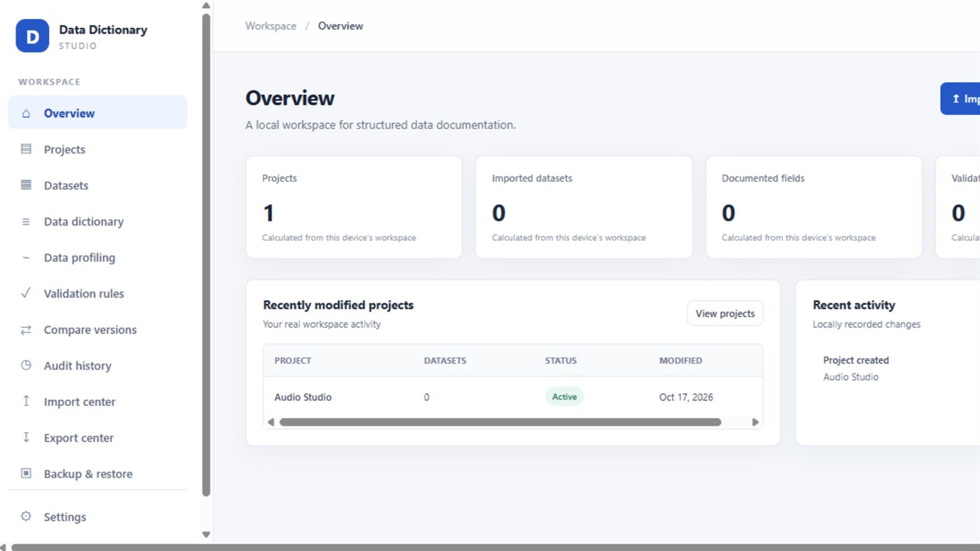Click the blue Import button
The height and width of the screenshot is (551, 980).
point(960,99)
